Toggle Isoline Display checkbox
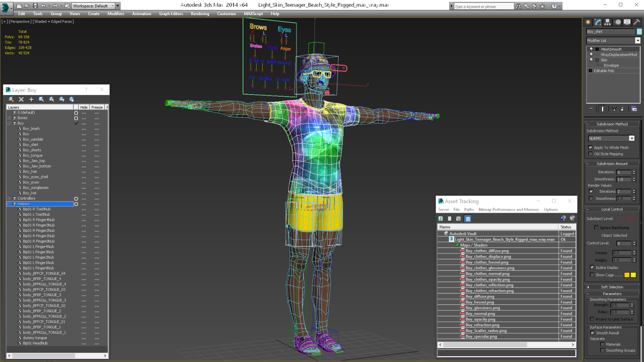This screenshot has width=644, height=362. 592,267
